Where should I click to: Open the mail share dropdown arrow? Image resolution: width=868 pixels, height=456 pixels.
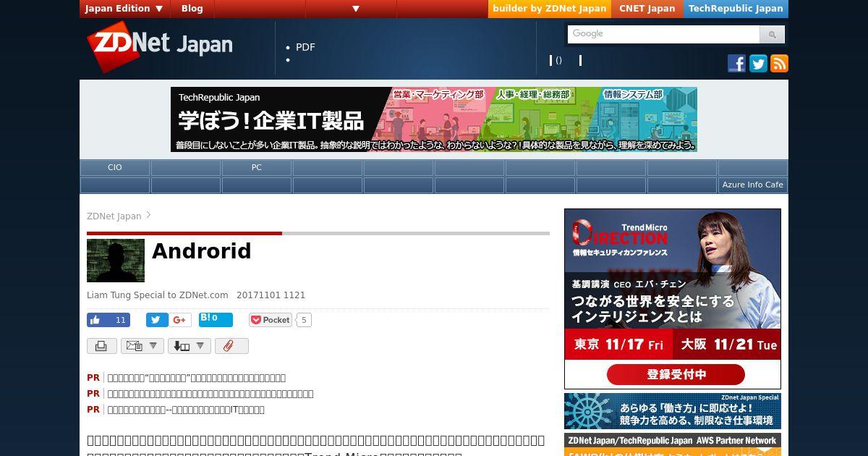(153, 346)
